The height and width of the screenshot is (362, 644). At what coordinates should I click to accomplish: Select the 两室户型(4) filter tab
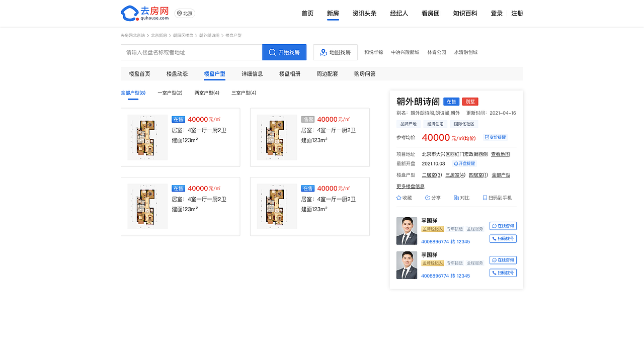pos(206,93)
